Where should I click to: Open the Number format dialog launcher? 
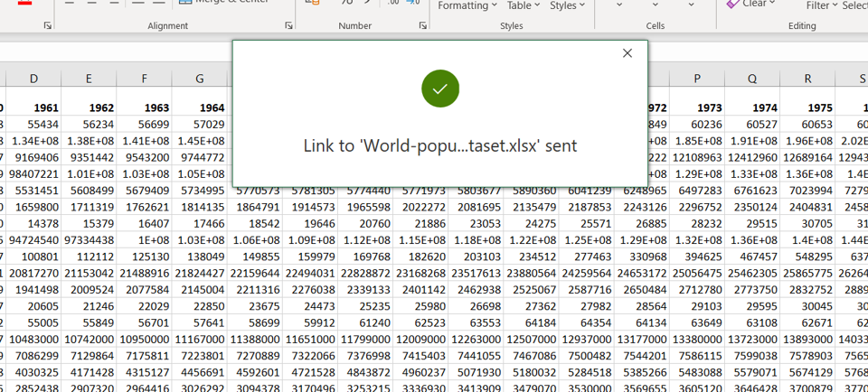[x=422, y=25]
